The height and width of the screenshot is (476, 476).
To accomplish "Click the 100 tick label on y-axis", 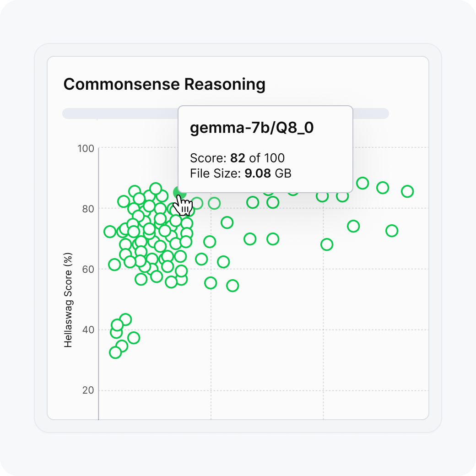I will point(86,148).
